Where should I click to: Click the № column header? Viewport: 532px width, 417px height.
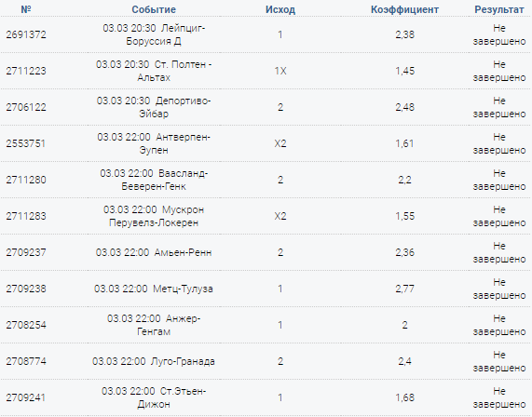click(x=26, y=9)
